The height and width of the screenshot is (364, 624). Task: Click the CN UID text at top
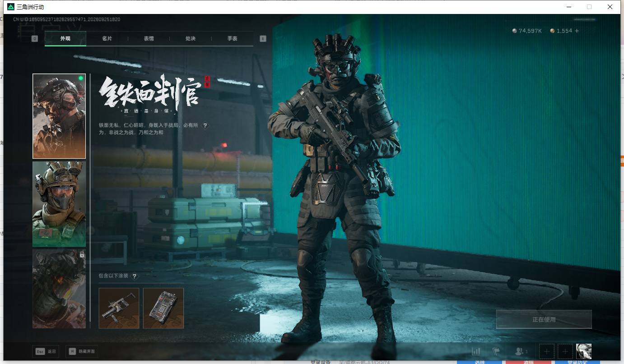pos(67,19)
